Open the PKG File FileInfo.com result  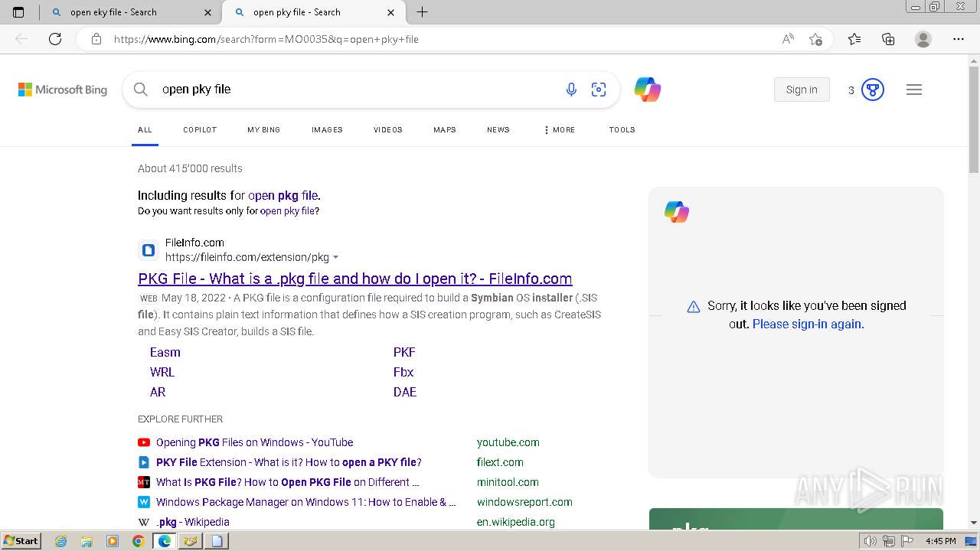[x=354, y=279]
